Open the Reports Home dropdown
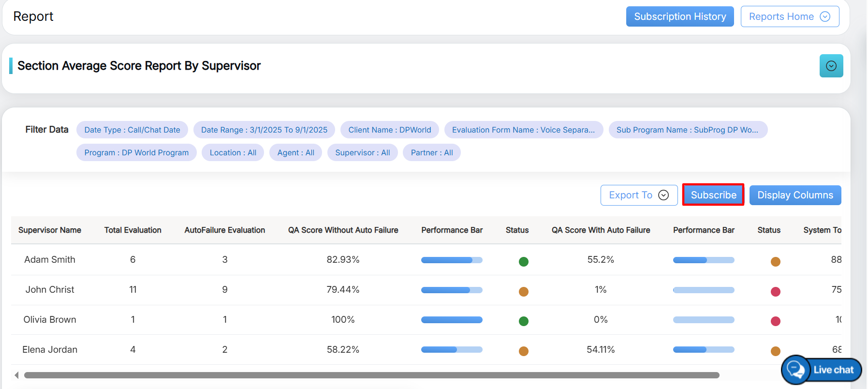 click(x=789, y=16)
